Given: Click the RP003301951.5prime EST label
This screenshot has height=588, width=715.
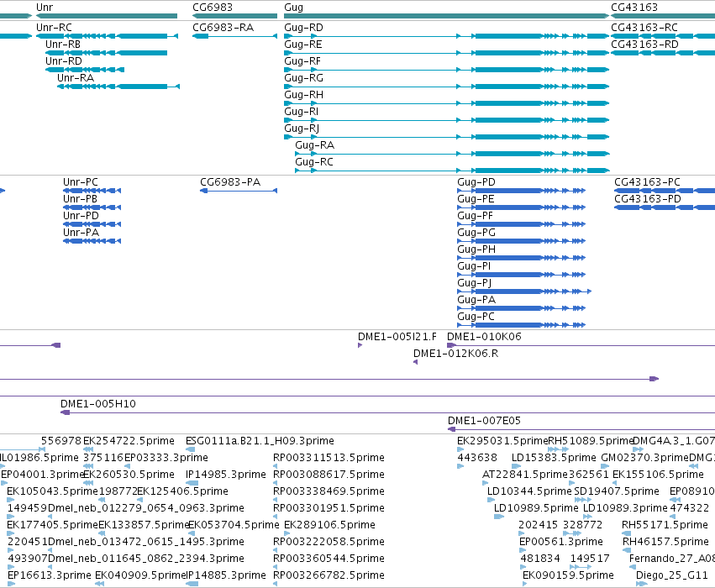Looking at the screenshot, I should (x=329, y=508).
